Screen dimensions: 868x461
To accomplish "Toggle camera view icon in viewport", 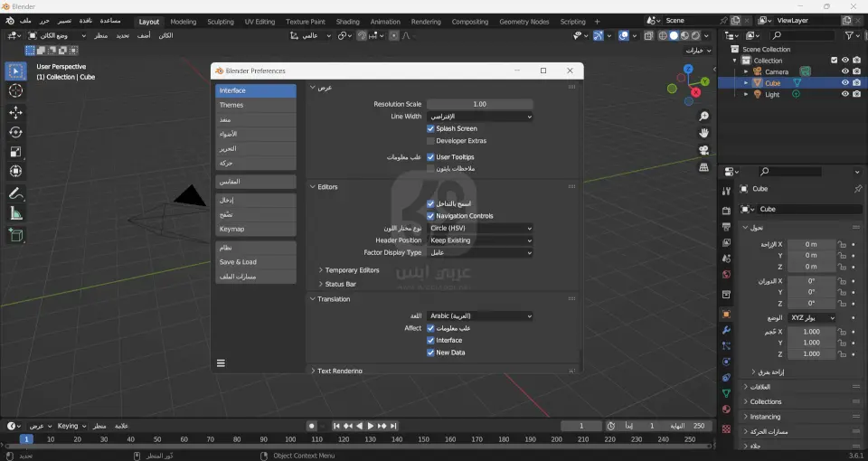I will [x=703, y=150].
